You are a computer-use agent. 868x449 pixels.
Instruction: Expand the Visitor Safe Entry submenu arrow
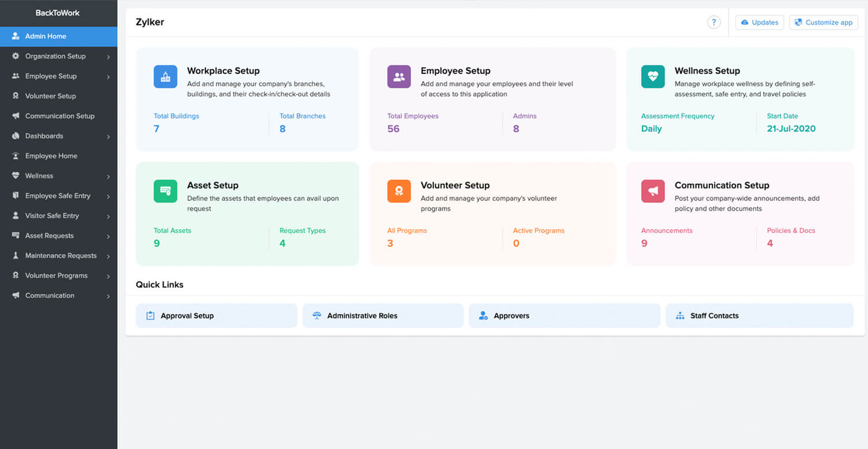(108, 216)
